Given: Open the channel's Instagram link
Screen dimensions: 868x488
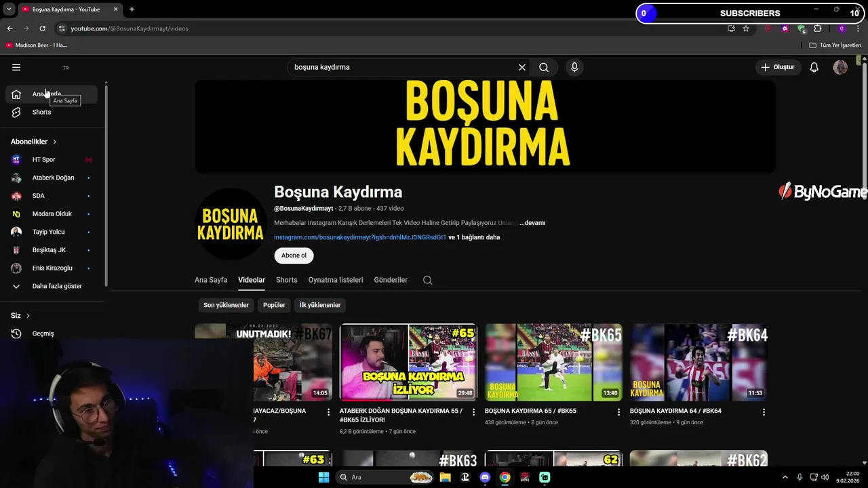Looking at the screenshot, I should click(360, 237).
